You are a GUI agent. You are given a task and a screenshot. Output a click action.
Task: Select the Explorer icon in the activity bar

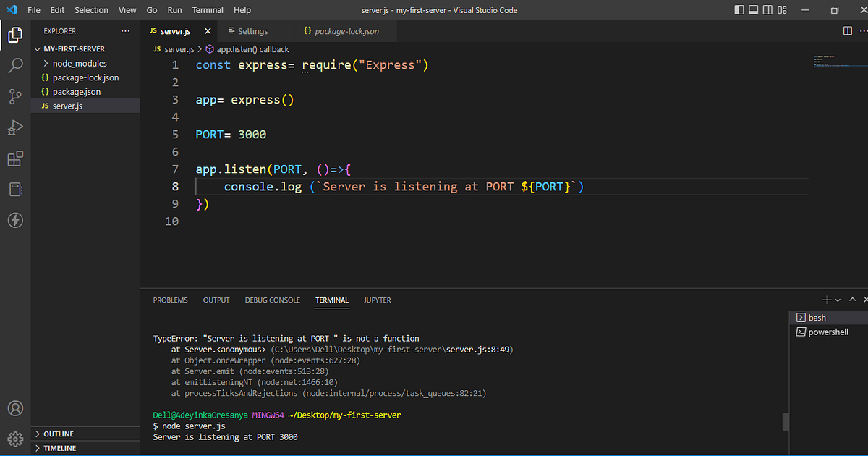tap(15, 34)
